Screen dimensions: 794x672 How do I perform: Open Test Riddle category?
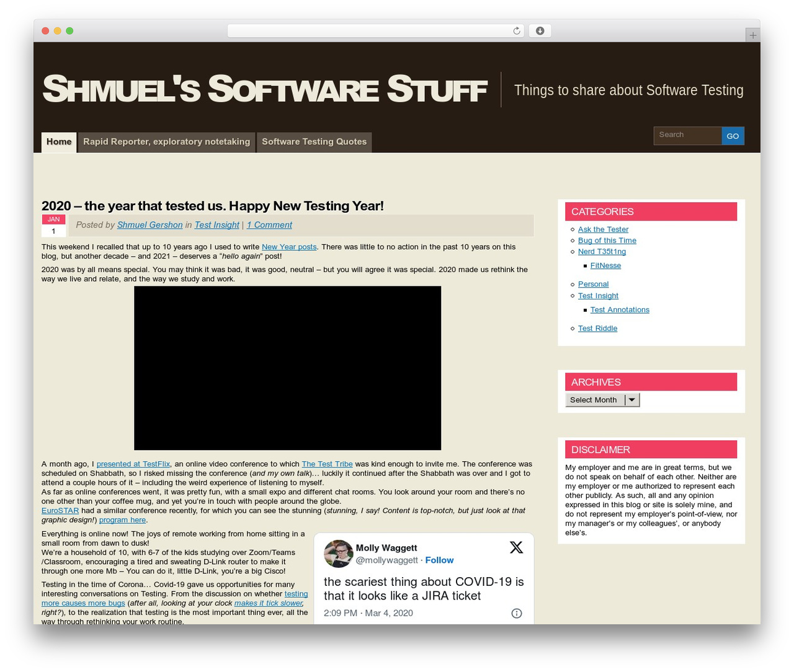click(x=597, y=329)
